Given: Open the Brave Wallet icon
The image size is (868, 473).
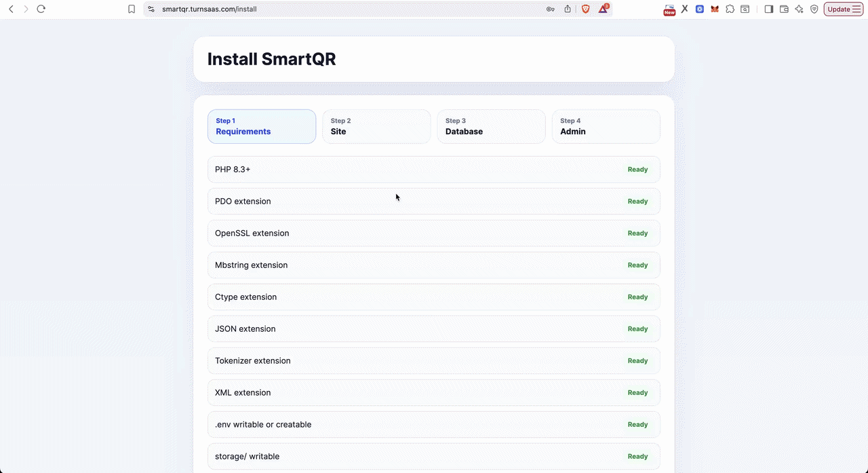Looking at the screenshot, I should pos(784,9).
